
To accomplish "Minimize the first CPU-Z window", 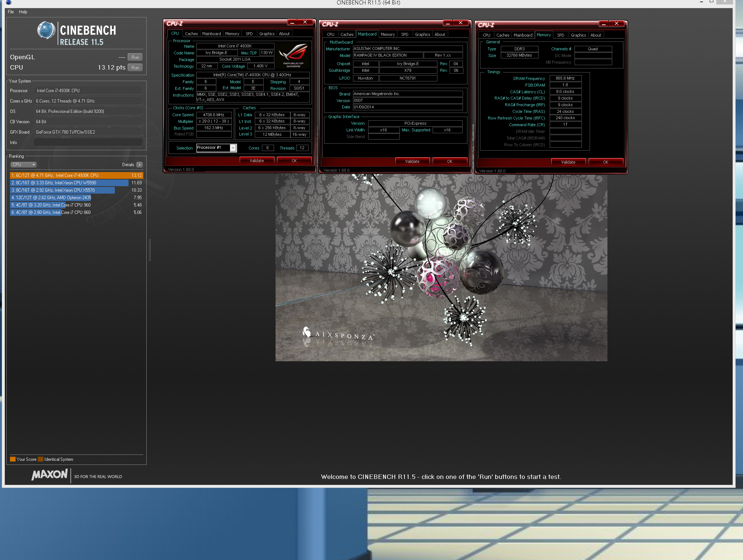I will point(292,22).
